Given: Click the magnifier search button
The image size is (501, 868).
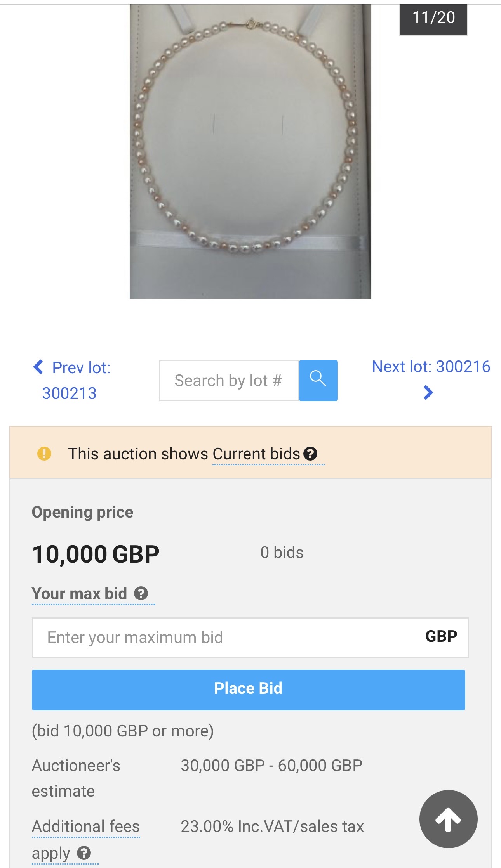Looking at the screenshot, I should coord(318,380).
